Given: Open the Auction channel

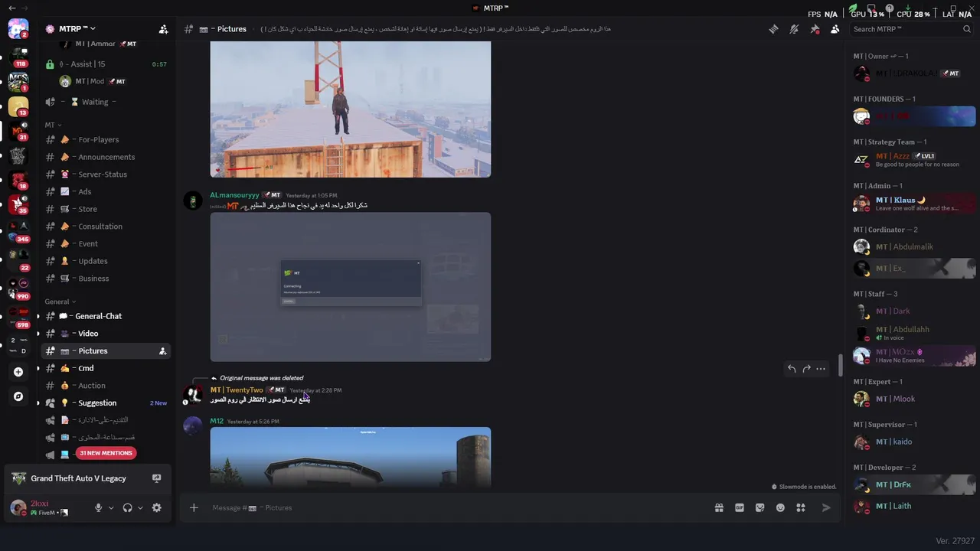Looking at the screenshot, I should click(x=106, y=386).
